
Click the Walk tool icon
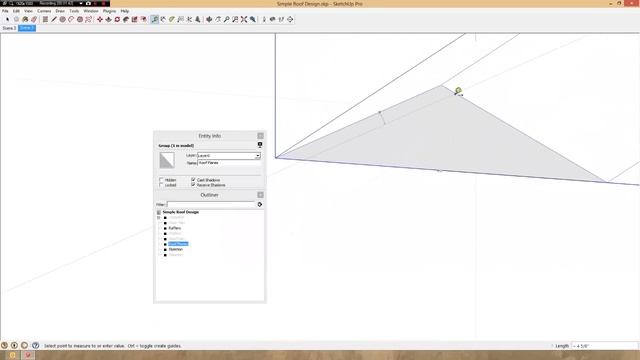coord(281,19)
